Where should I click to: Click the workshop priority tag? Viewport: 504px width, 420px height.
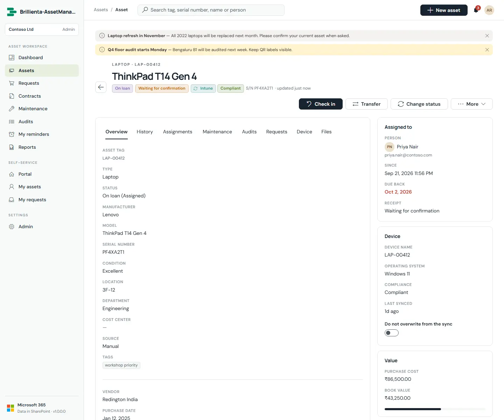point(121,365)
